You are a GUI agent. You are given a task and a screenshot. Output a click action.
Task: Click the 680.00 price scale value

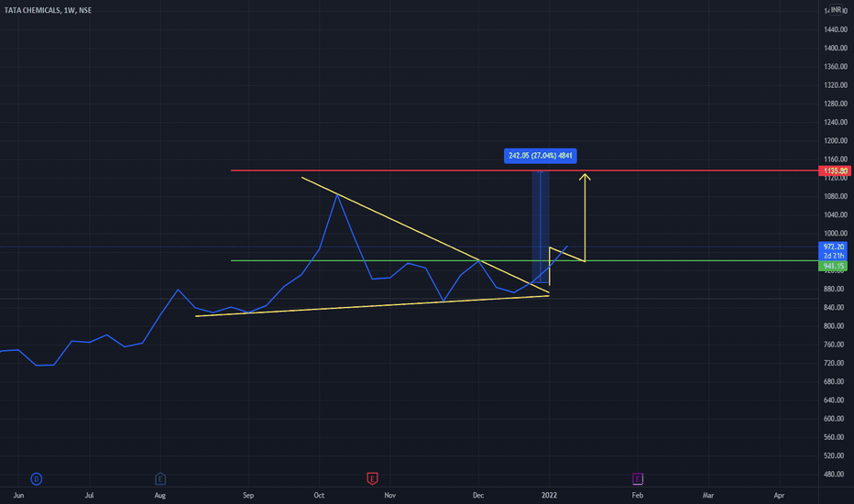836,381
